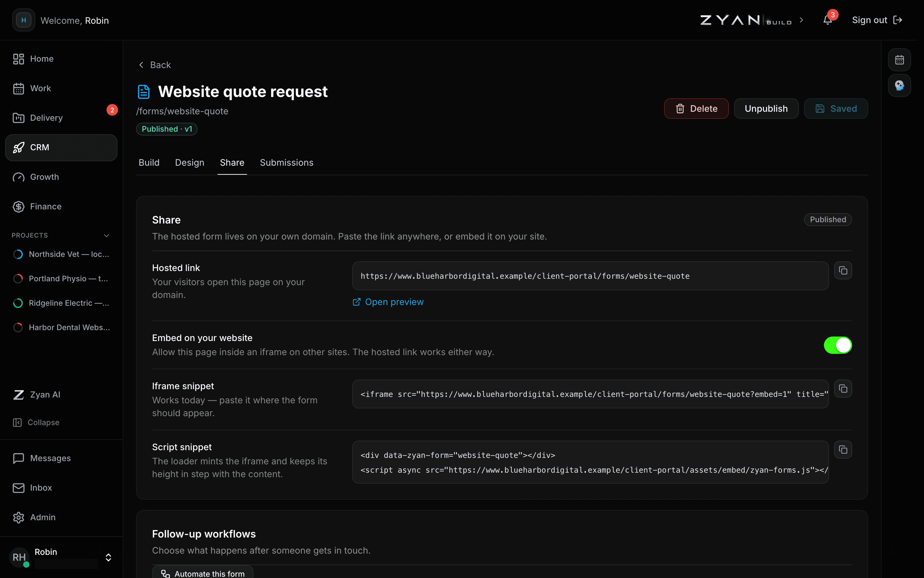
Task: Click the Website quote request title
Action: (243, 92)
